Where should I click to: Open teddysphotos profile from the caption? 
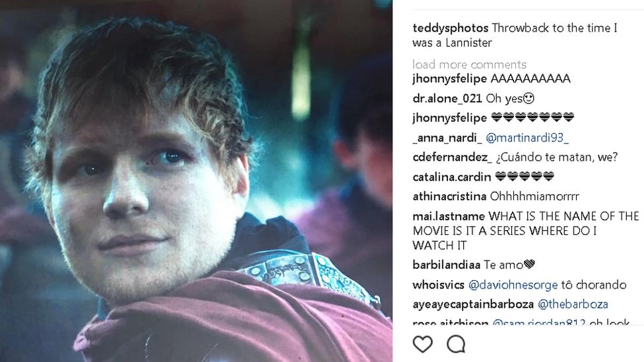coord(450,28)
